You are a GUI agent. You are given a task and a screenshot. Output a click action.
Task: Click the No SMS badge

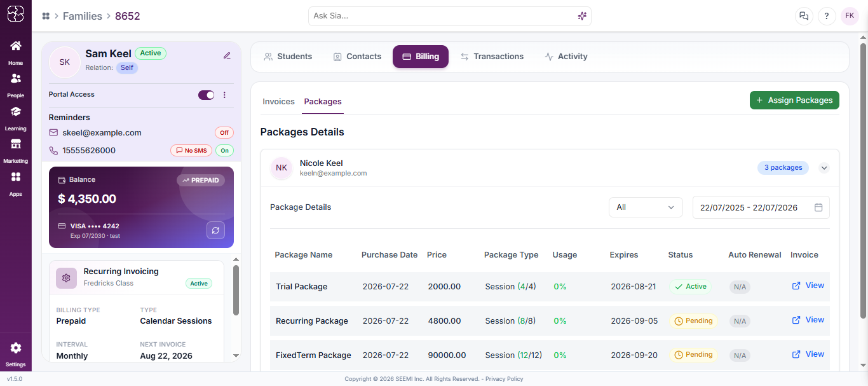tap(191, 151)
